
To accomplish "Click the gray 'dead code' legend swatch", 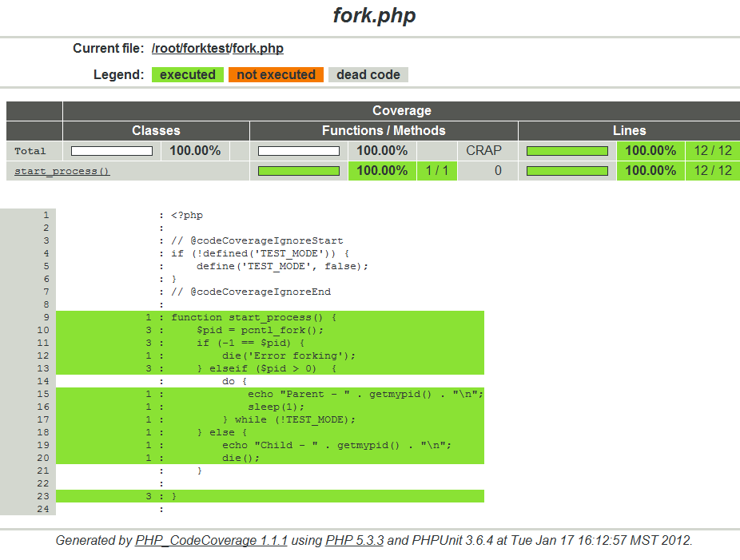I will [x=368, y=75].
